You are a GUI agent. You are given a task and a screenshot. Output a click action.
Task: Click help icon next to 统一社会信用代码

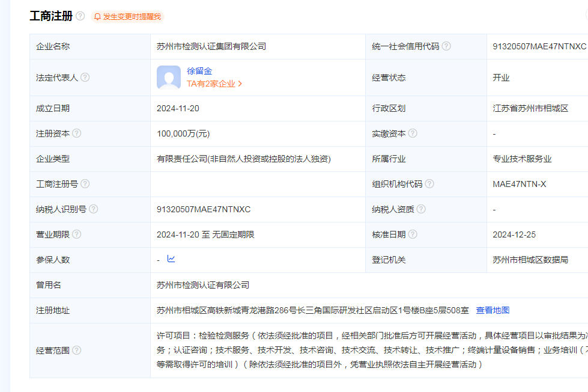tap(446, 46)
